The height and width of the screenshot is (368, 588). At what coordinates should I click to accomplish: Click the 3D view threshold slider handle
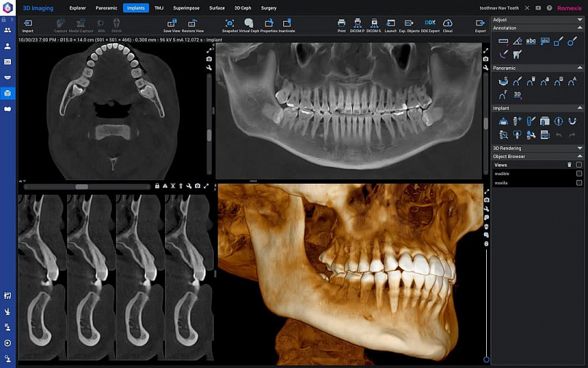tap(486, 360)
